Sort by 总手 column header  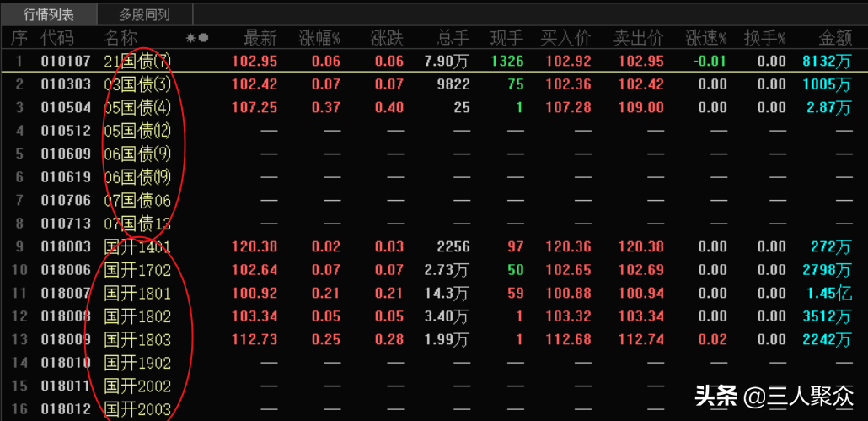click(453, 38)
